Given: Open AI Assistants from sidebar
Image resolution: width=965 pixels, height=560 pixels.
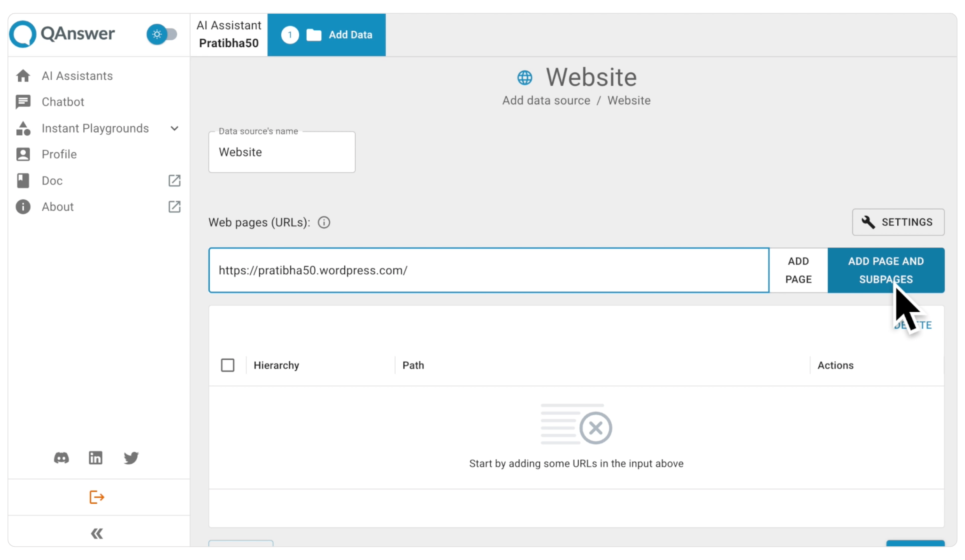Looking at the screenshot, I should point(77,76).
